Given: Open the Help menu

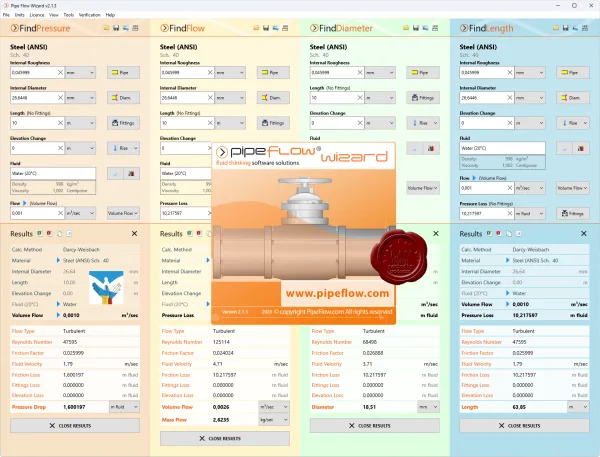Looking at the screenshot, I should pos(110,15).
